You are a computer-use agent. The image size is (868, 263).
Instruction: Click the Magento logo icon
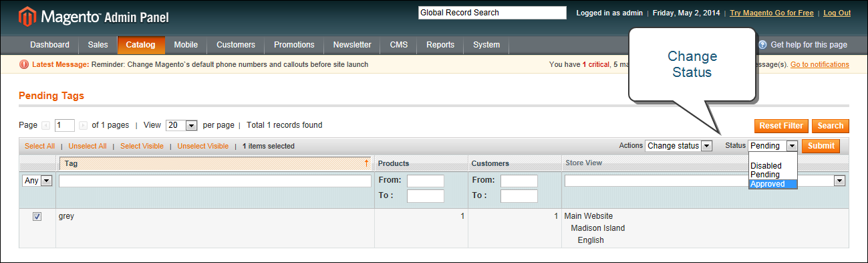click(28, 16)
